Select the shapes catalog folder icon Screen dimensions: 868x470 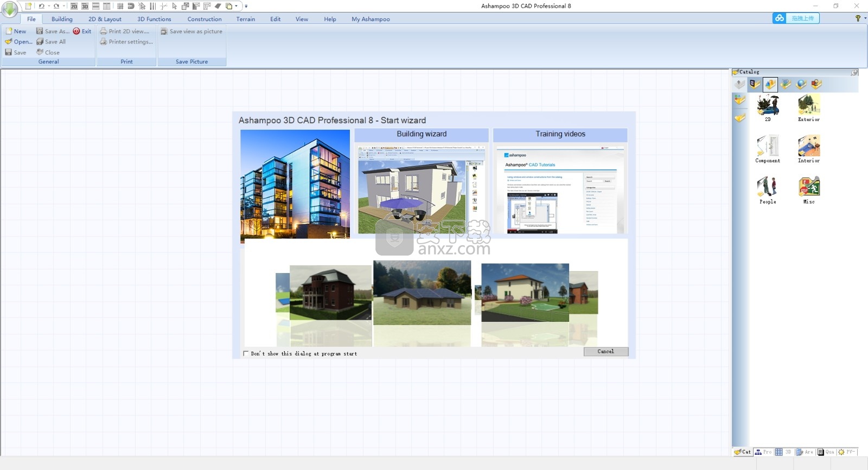pos(816,84)
